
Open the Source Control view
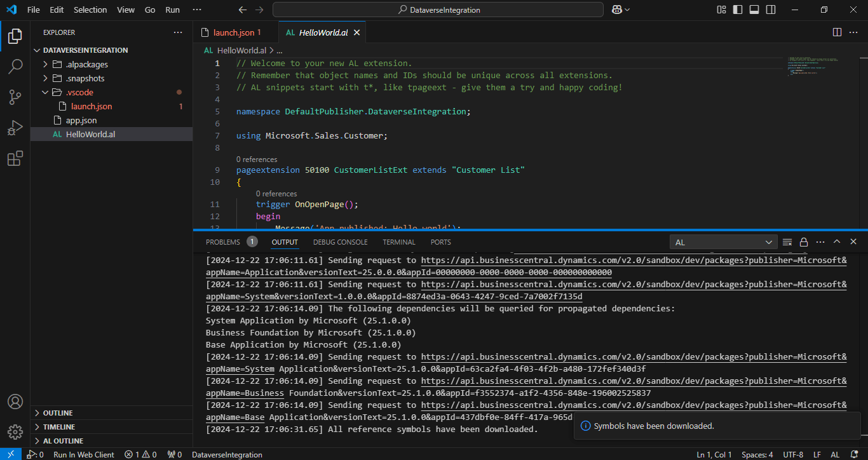pyautogui.click(x=15, y=97)
